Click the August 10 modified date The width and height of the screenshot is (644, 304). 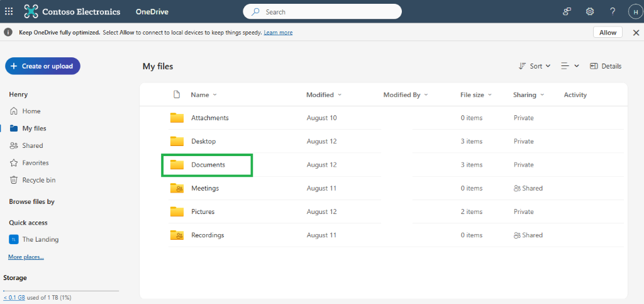click(321, 118)
